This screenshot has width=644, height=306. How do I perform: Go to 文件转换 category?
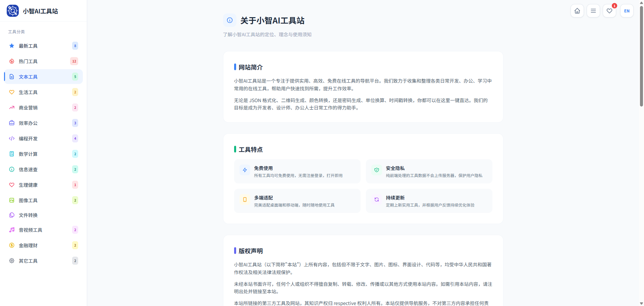tap(43, 215)
